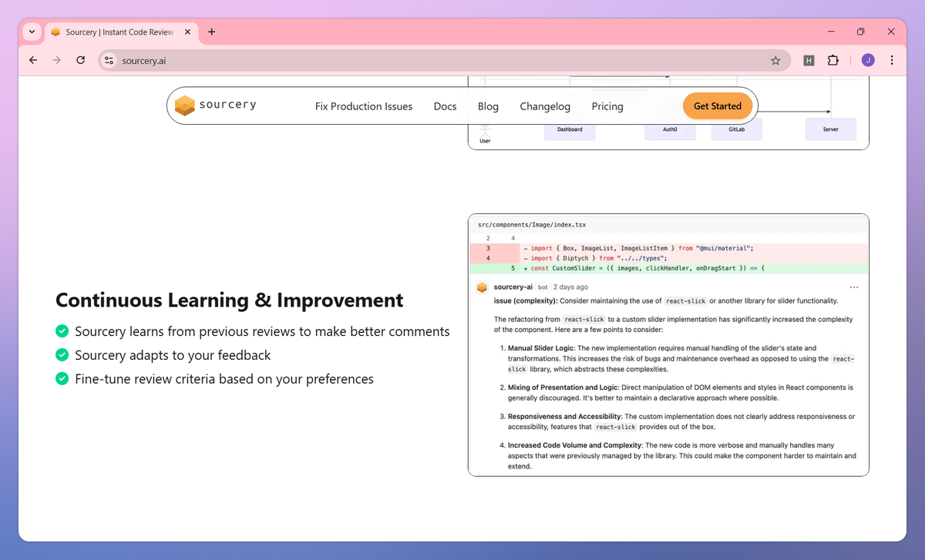This screenshot has height=560, width=925.
Task: Open the ellipsis menu on the sourcery-ai review comment
Action: (853, 287)
